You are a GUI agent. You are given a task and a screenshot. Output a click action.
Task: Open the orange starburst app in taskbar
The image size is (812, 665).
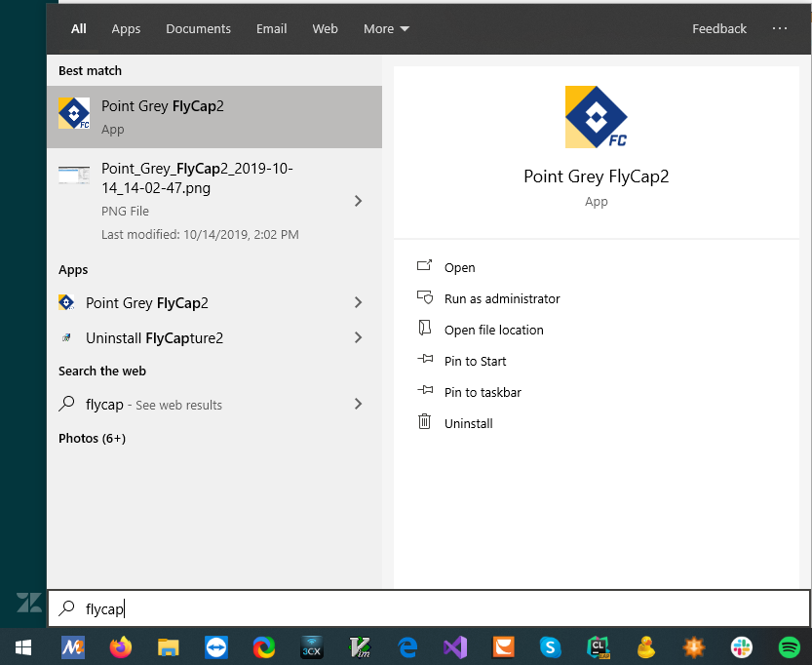pos(694,647)
